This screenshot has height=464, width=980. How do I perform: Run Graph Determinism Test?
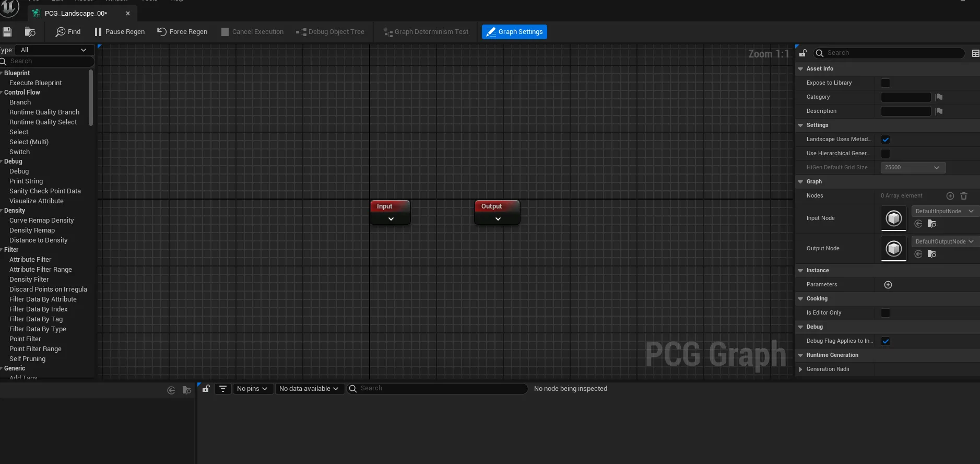pyautogui.click(x=426, y=32)
